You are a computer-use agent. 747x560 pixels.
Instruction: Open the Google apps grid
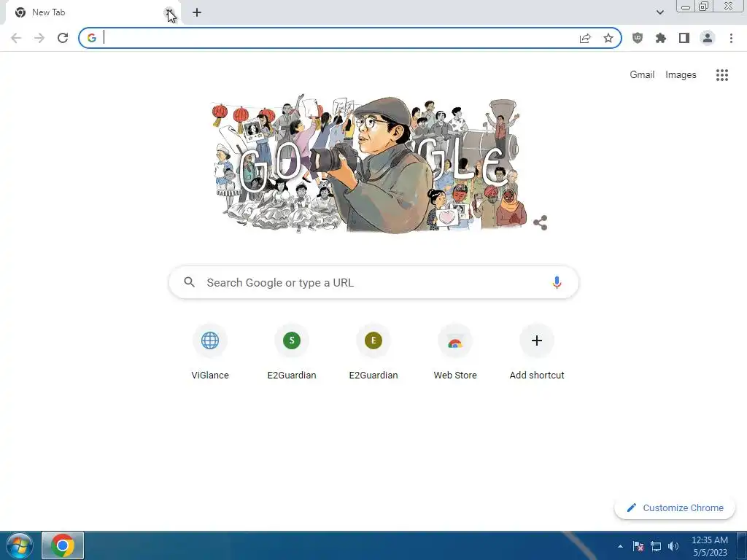tap(722, 75)
